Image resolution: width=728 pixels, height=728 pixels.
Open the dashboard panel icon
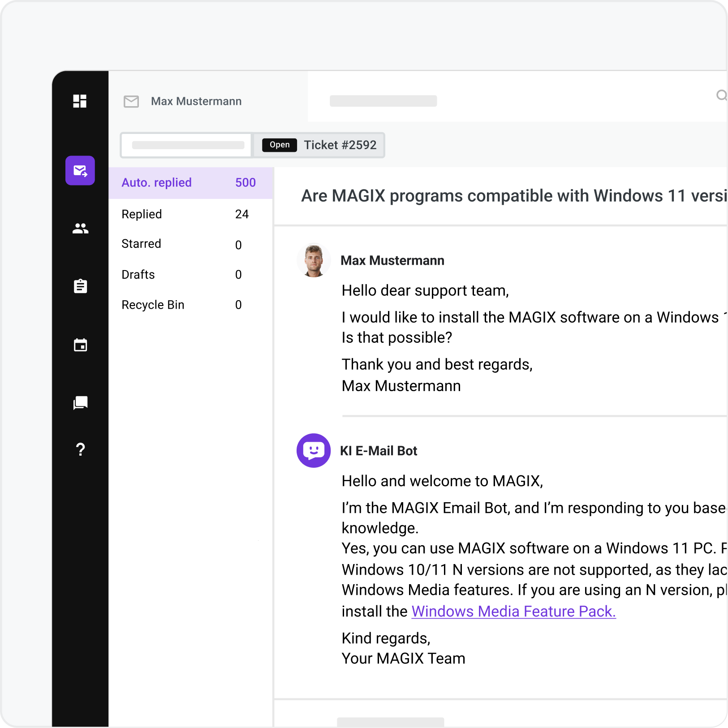(x=80, y=102)
